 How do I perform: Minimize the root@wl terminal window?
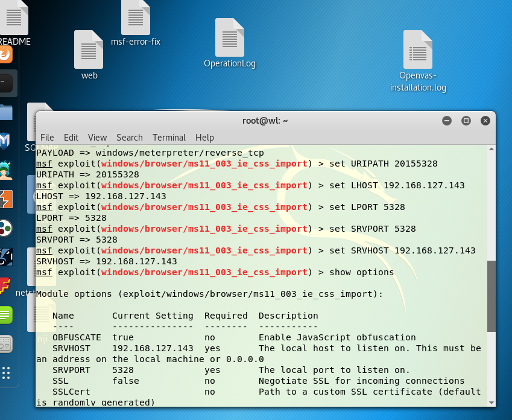tap(447, 121)
